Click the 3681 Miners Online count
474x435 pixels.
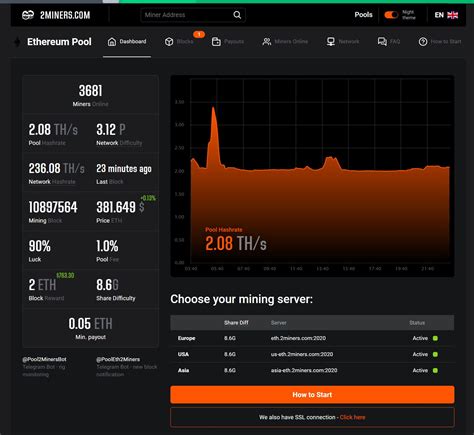[90, 91]
